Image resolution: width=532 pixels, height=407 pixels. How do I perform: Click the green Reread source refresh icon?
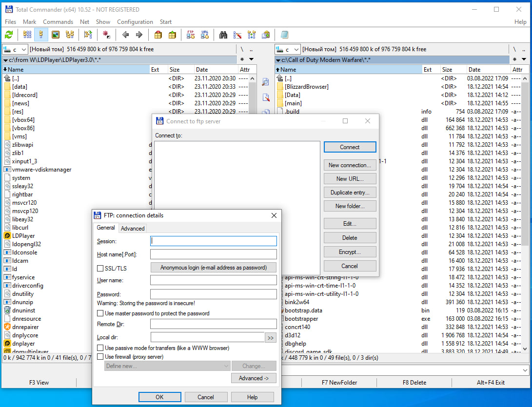click(8, 35)
